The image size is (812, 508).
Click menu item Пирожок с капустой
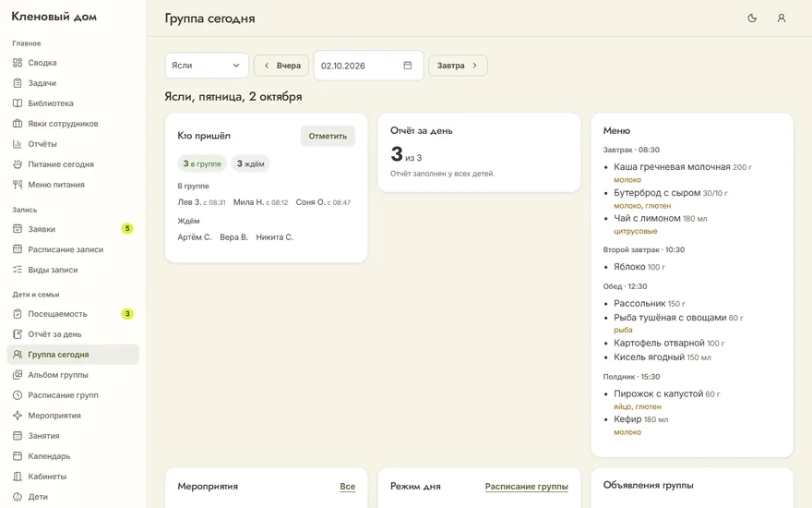click(x=658, y=394)
